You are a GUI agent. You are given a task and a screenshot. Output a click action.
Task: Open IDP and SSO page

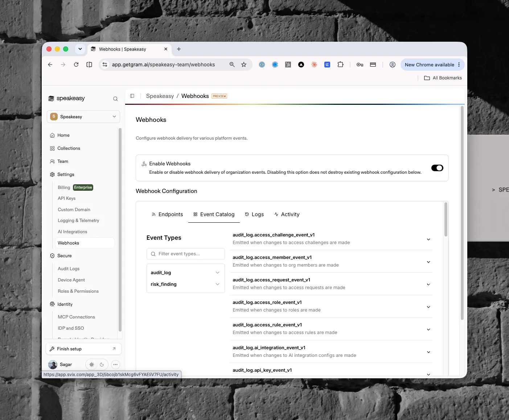(71, 328)
